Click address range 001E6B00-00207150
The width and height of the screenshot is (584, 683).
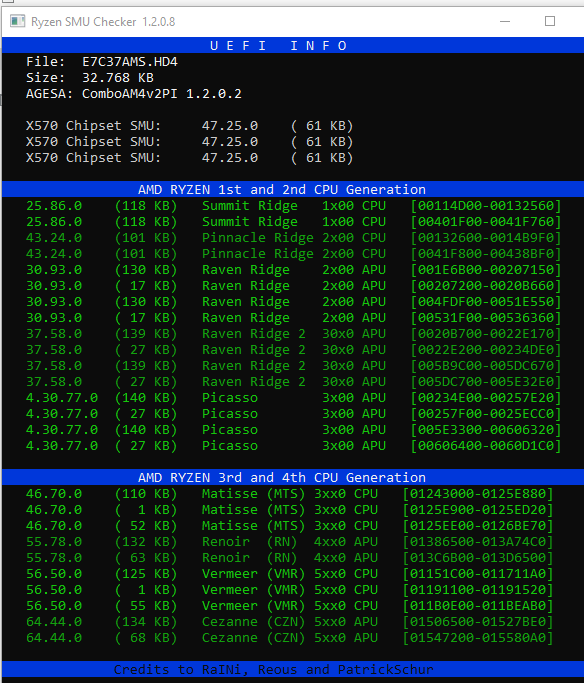[486, 270]
